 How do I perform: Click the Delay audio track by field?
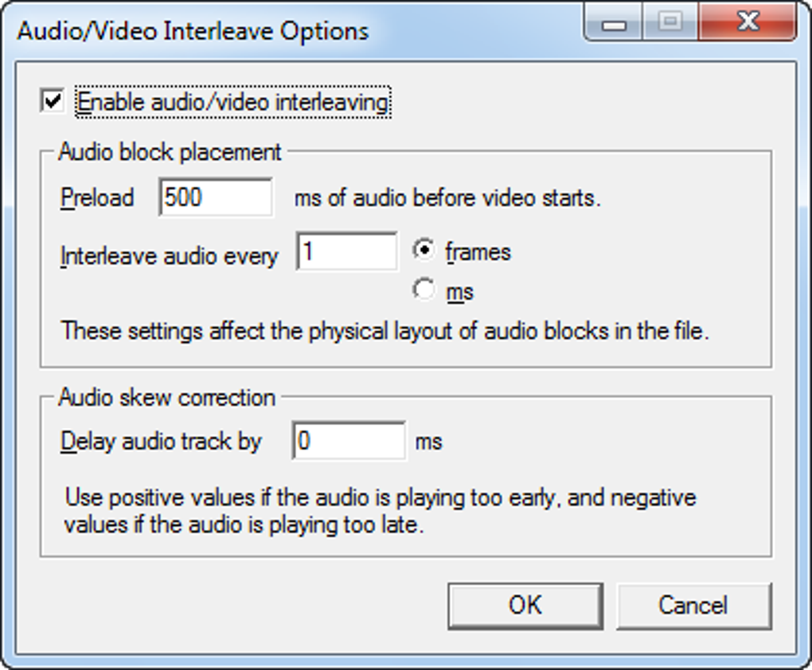(x=349, y=441)
